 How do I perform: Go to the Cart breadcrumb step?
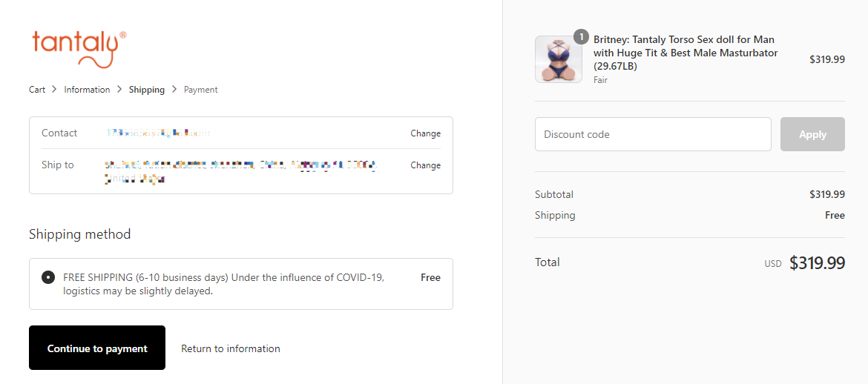pos(37,90)
